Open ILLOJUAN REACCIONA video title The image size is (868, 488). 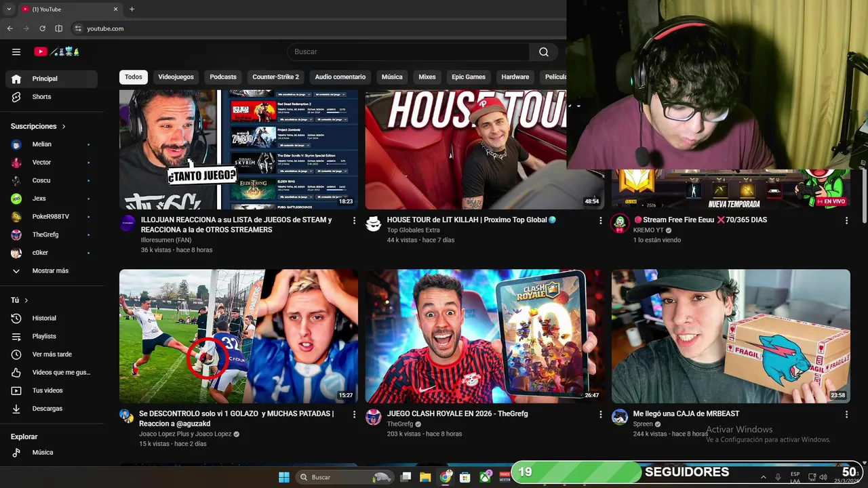pyautogui.click(x=237, y=224)
